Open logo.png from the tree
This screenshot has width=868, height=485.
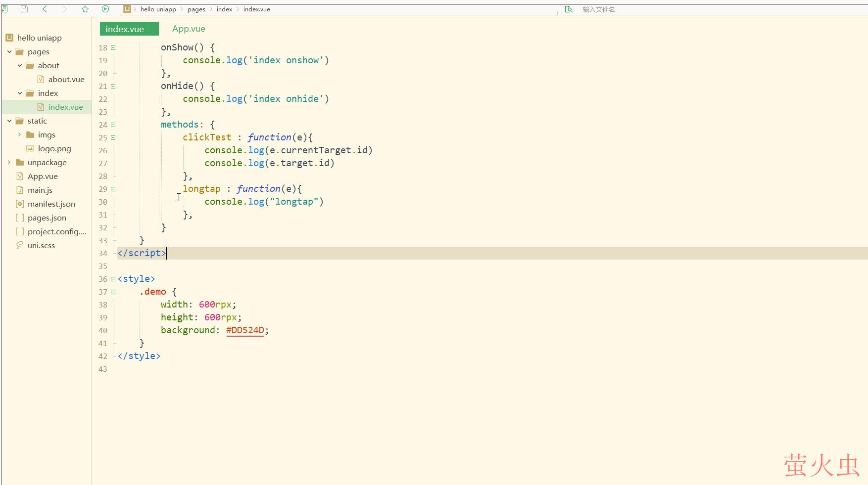[54, 148]
